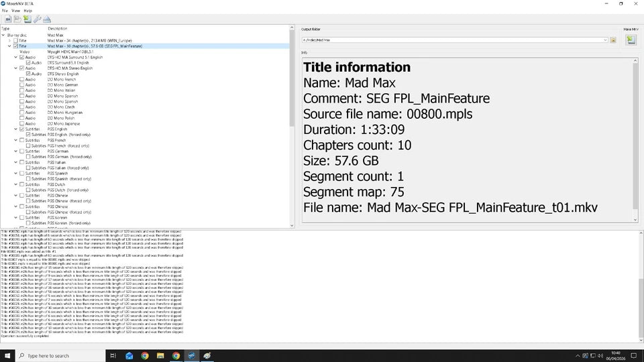The image size is (644, 362).
Task: Collapse the Blu-ray disc tree node
Action: [3, 36]
